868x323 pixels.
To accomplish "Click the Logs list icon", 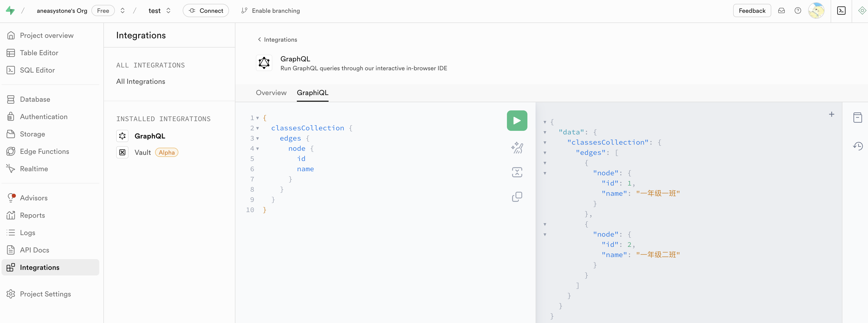I will (11, 233).
